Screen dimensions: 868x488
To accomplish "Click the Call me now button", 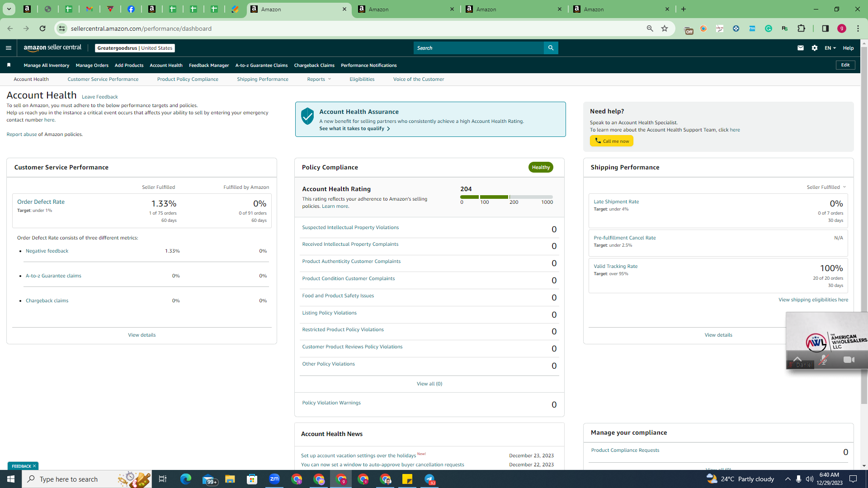I will pyautogui.click(x=611, y=141).
